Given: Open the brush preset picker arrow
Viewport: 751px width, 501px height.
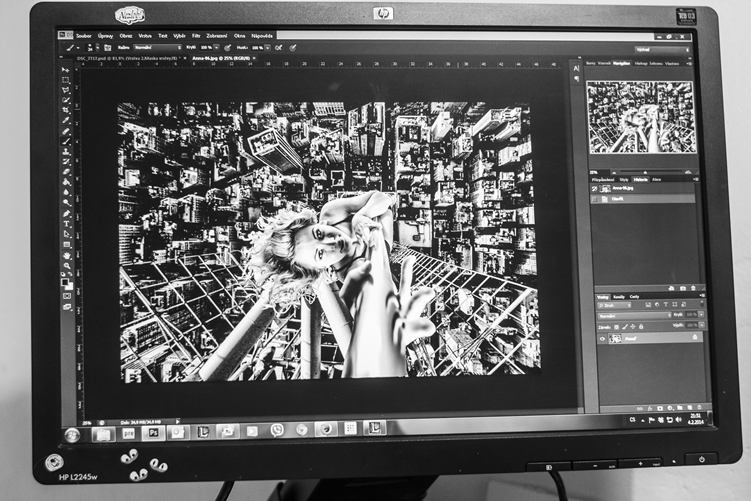Looking at the screenshot, I should pos(98,48).
